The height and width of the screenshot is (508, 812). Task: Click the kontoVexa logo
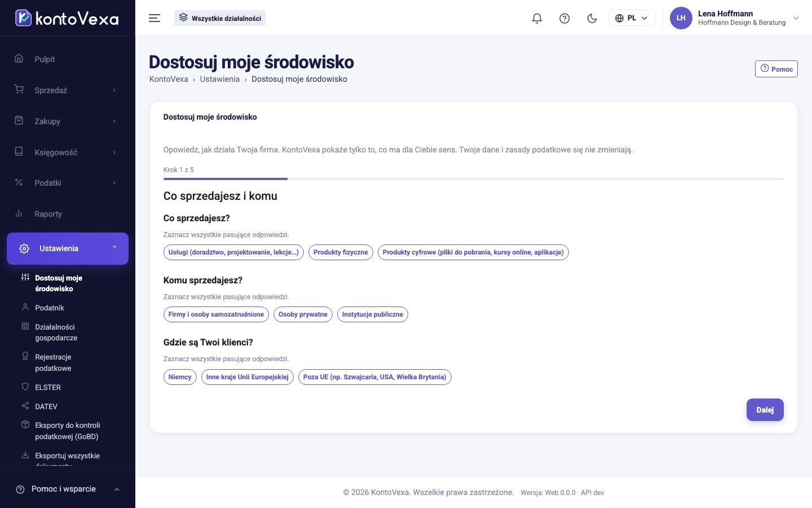tap(67, 18)
